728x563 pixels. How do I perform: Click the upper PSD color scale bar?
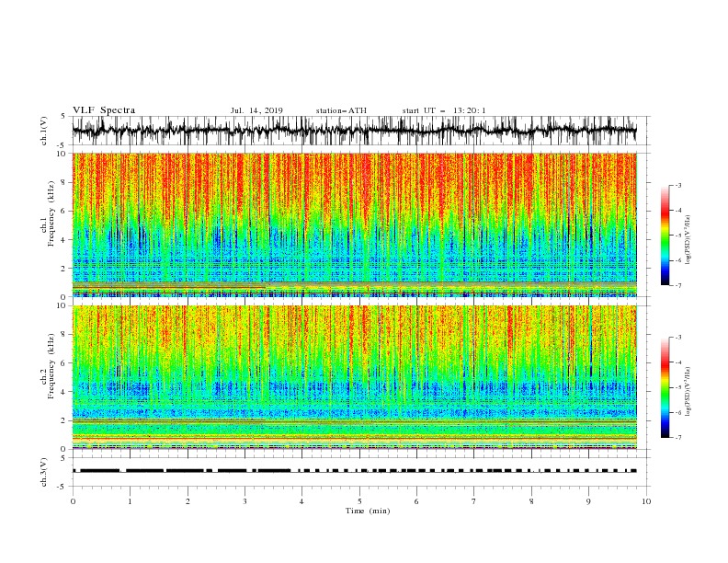(665, 236)
